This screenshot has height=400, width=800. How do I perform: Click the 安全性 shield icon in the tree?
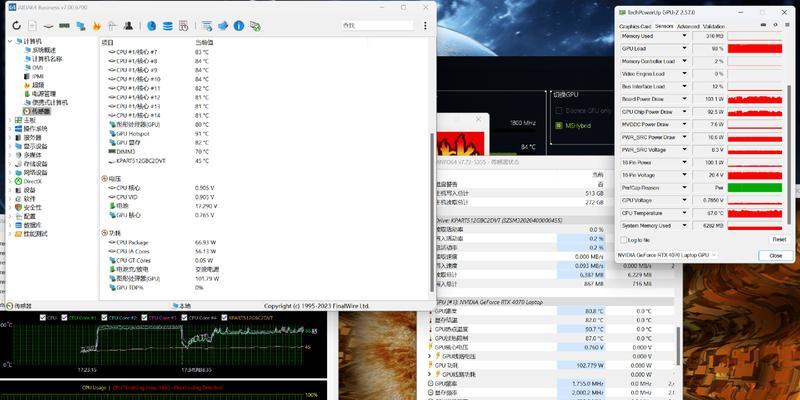[18, 208]
